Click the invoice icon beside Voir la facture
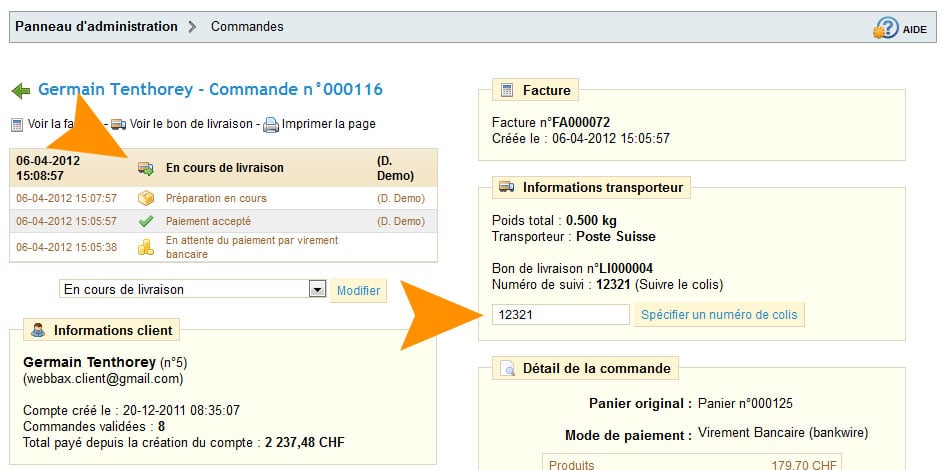The image size is (944, 470). [x=16, y=125]
